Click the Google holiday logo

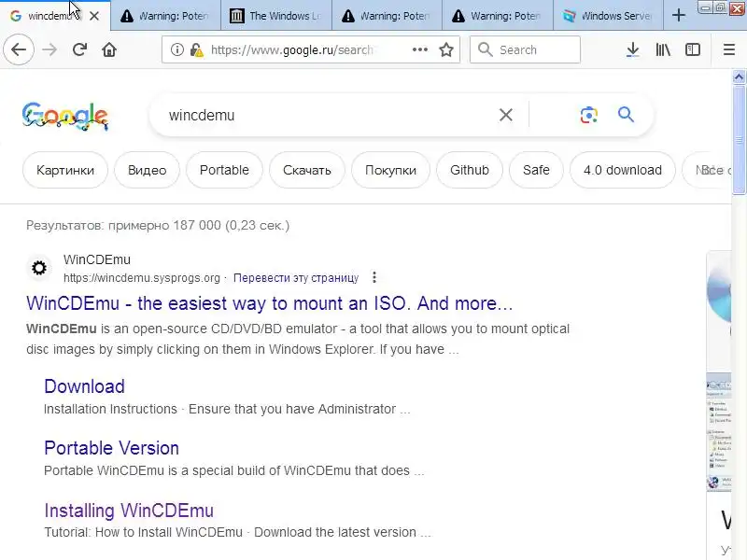(64, 116)
